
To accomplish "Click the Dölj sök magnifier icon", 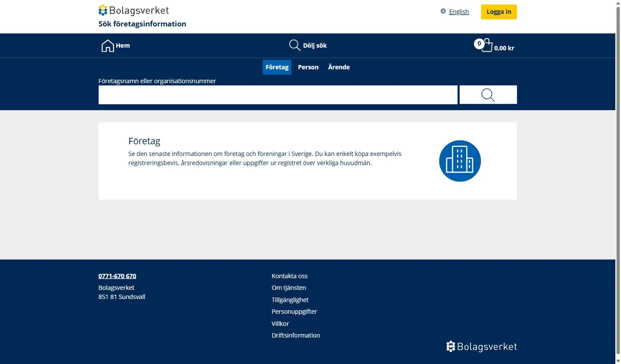I will [295, 45].
